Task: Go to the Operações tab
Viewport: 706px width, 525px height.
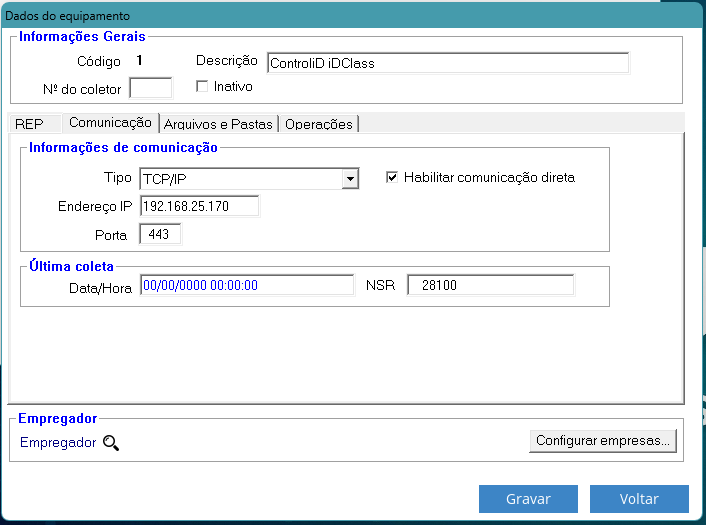Action: (x=318, y=124)
